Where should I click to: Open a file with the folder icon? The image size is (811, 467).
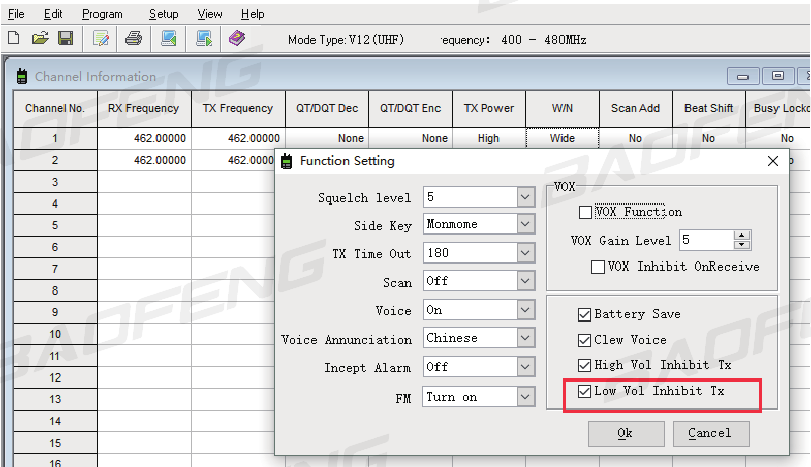40,38
